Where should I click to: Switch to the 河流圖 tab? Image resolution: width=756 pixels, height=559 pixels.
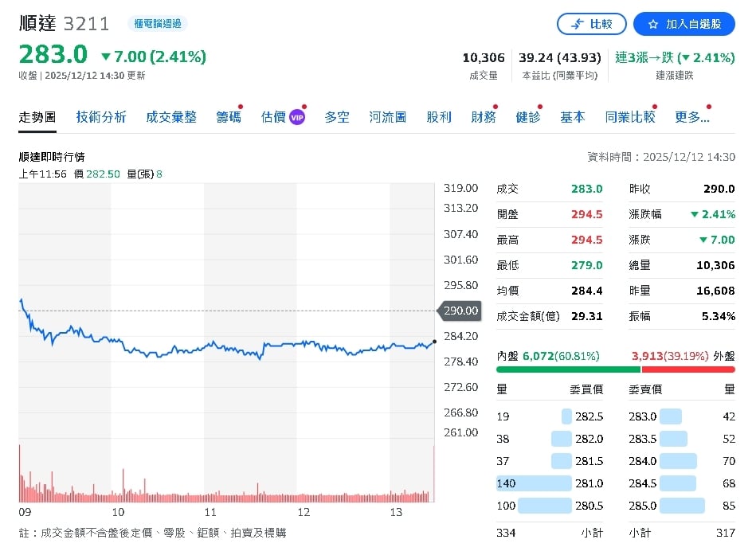click(388, 116)
